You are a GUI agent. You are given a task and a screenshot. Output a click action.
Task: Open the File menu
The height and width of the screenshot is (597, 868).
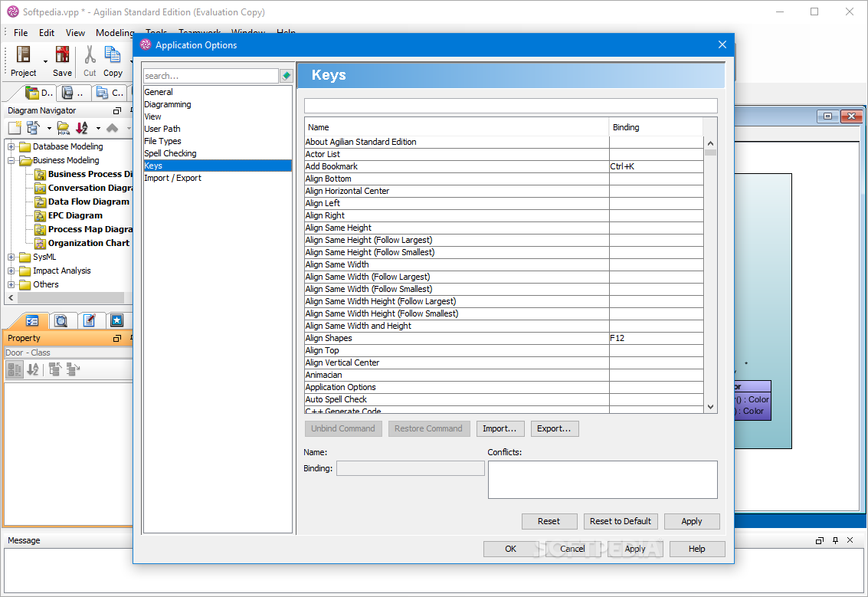tap(21, 33)
